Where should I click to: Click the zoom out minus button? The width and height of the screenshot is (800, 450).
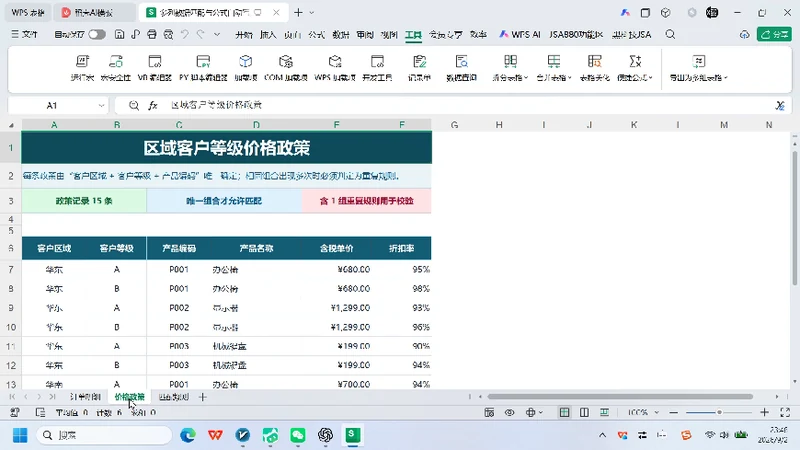pos(673,412)
